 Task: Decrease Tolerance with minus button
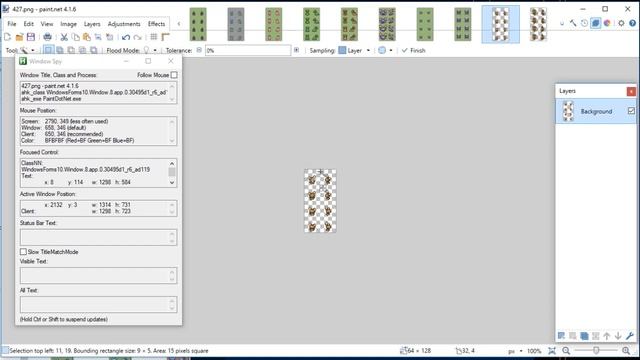[x=199, y=50]
